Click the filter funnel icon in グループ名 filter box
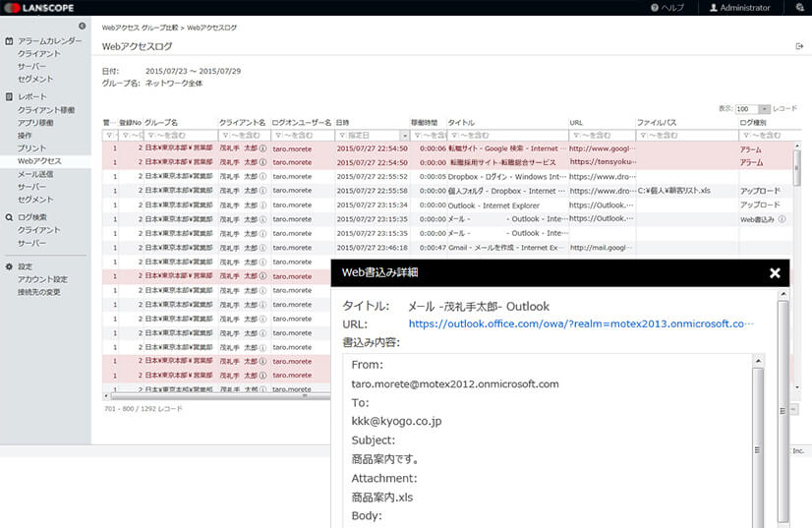 click(151, 136)
